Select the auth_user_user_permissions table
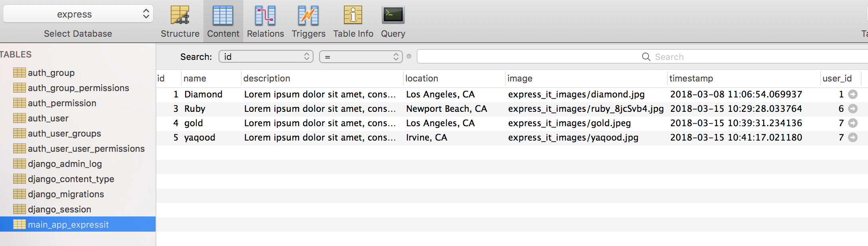The height and width of the screenshot is (246, 868). [86, 149]
